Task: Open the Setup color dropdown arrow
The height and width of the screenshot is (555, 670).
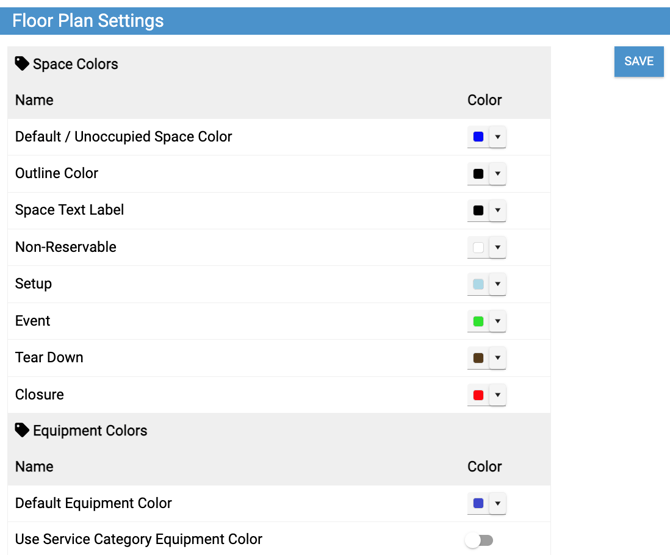Action: (498, 285)
